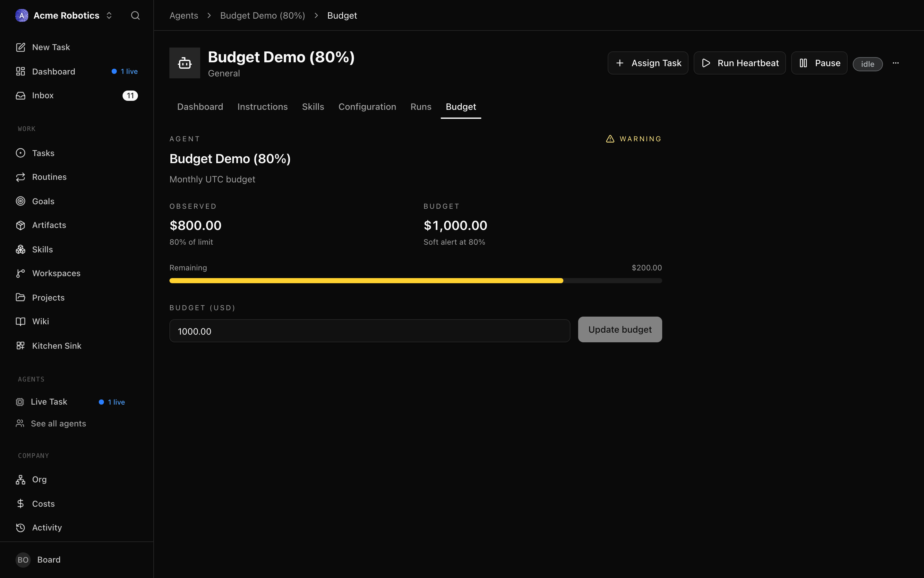Click the Wiki book icon
The image size is (924, 578).
[x=21, y=321]
